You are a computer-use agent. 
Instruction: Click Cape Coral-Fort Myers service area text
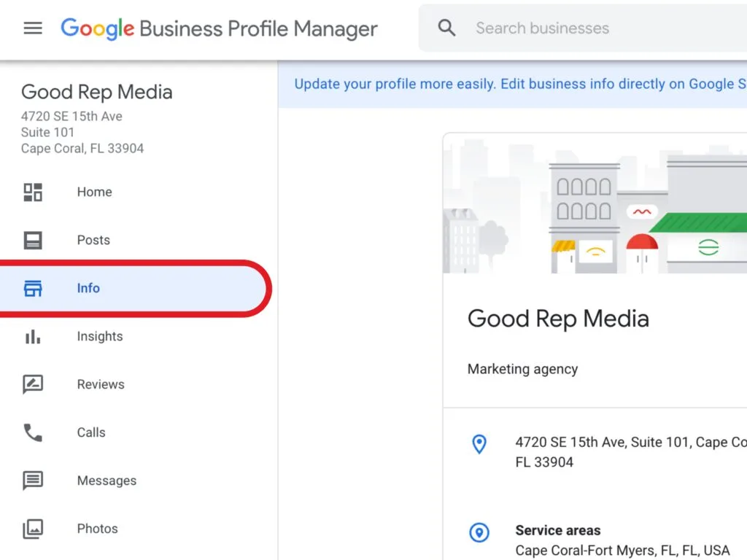point(622,551)
